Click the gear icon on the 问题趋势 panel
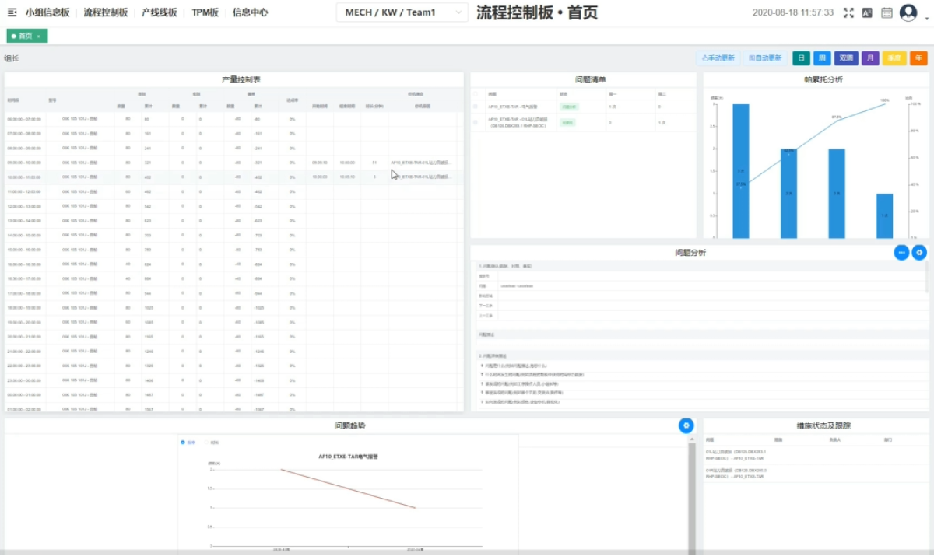This screenshot has width=934, height=560. (x=686, y=425)
